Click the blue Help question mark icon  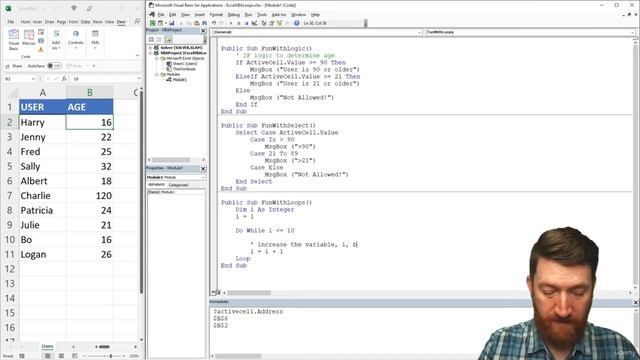coord(297,23)
